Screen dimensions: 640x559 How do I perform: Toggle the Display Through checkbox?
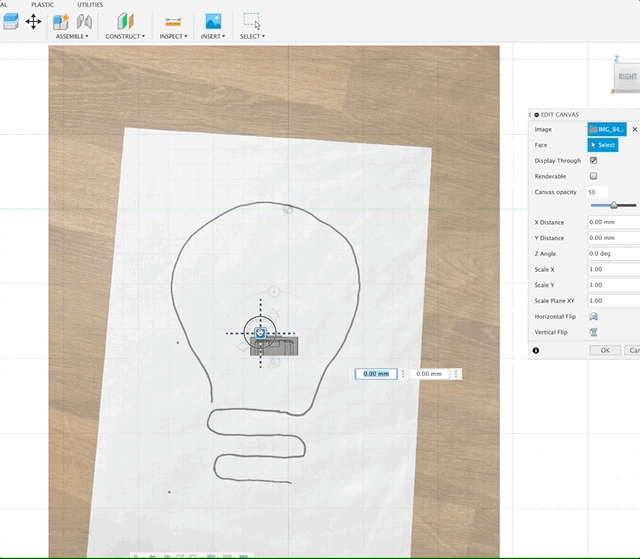tap(593, 160)
